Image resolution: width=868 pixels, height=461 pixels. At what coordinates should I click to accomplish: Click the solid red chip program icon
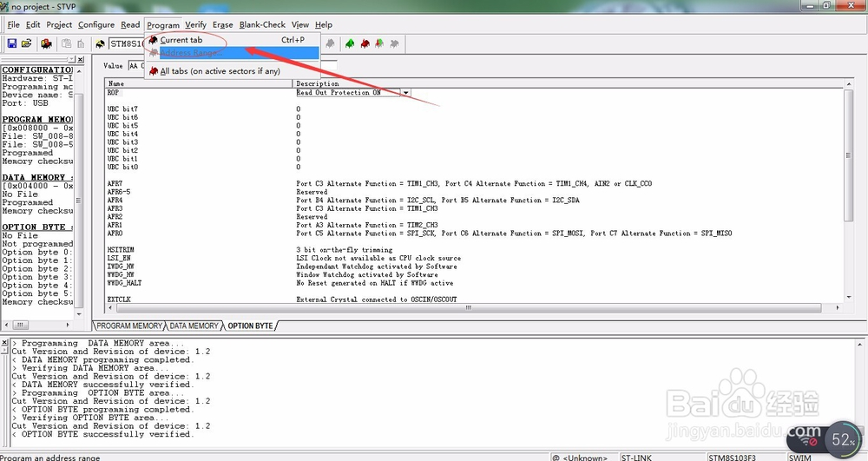(365, 43)
